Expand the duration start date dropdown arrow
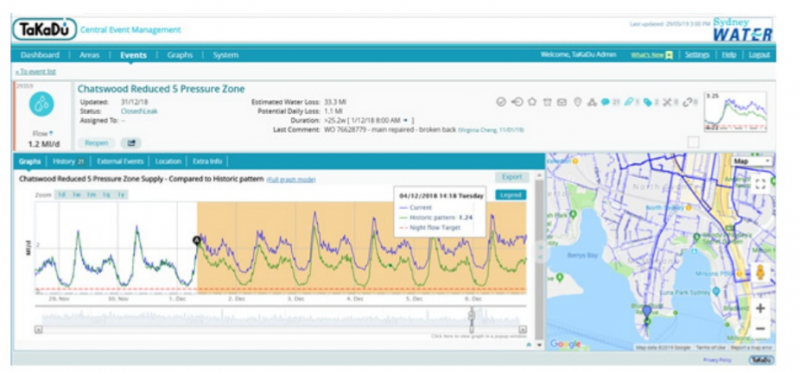Screen dimensions: 800x373 click(x=405, y=120)
